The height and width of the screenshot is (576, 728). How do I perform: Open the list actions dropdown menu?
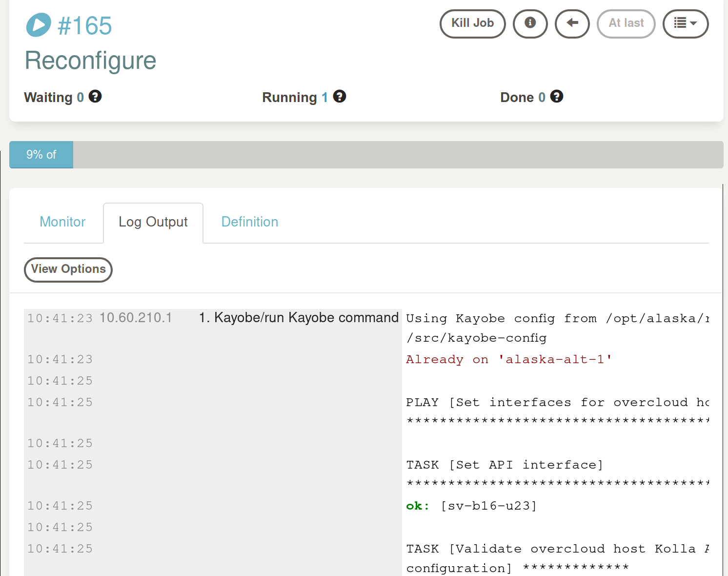pos(685,23)
